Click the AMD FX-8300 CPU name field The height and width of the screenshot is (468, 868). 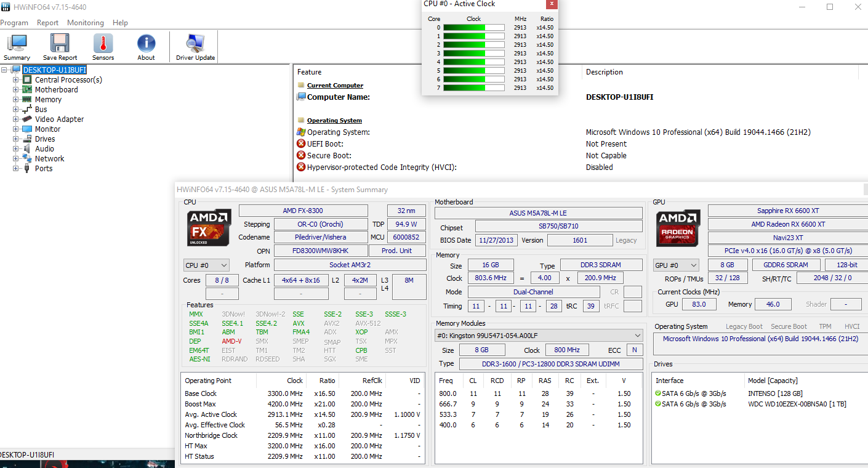tap(303, 211)
